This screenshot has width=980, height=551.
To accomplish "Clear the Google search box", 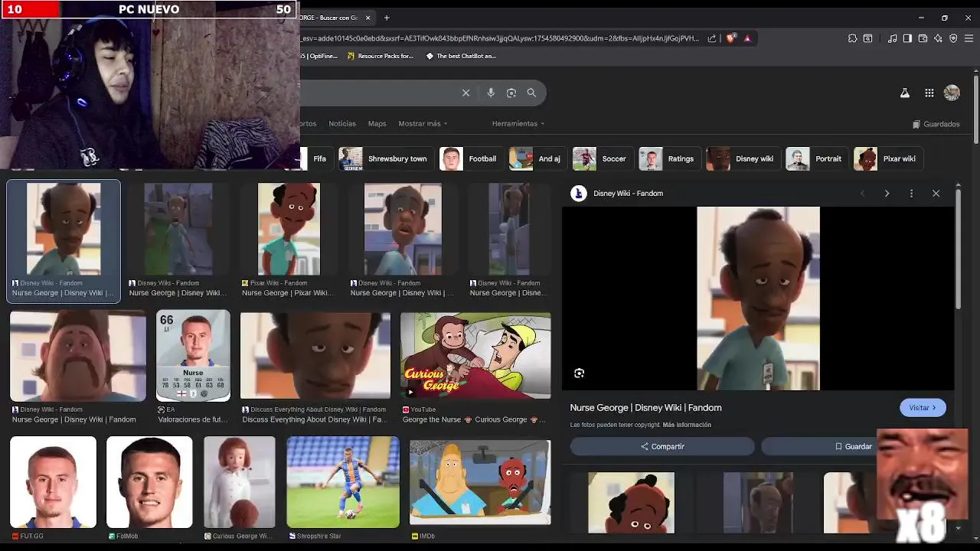I will coord(465,93).
